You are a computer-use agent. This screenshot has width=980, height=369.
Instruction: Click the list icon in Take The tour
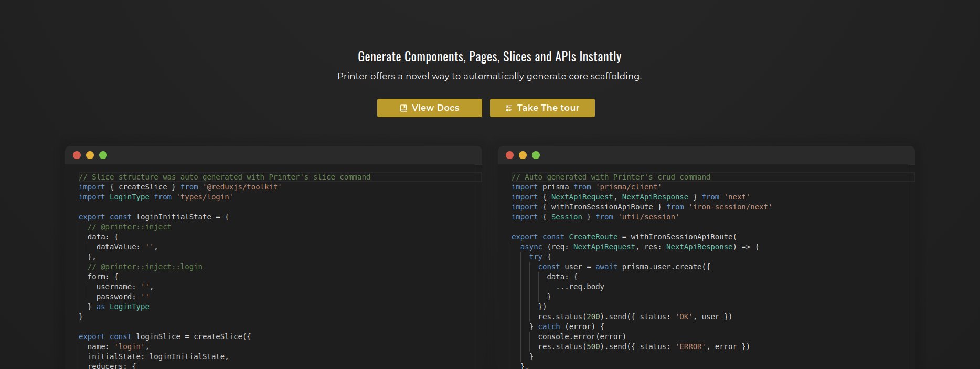pos(508,108)
